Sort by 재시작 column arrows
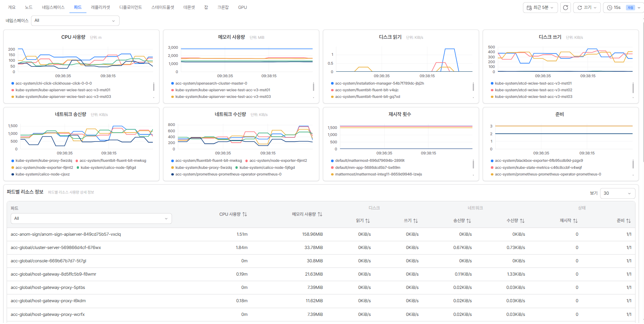 pos(575,221)
